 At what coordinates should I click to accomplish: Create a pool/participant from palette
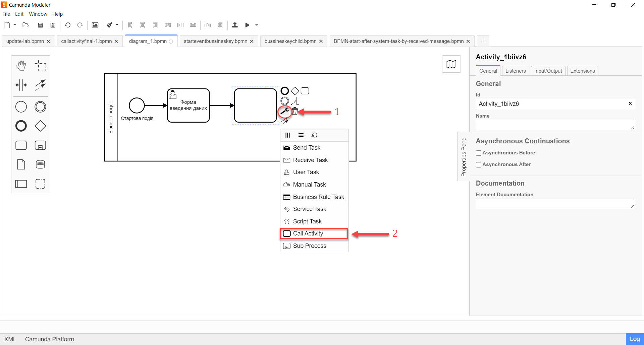tap(21, 184)
